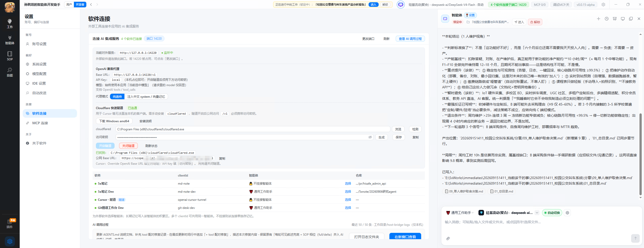The image size is (644, 248).
Task: Open chat history clock icon
Action: pyautogui.click(x=606, y=19)
